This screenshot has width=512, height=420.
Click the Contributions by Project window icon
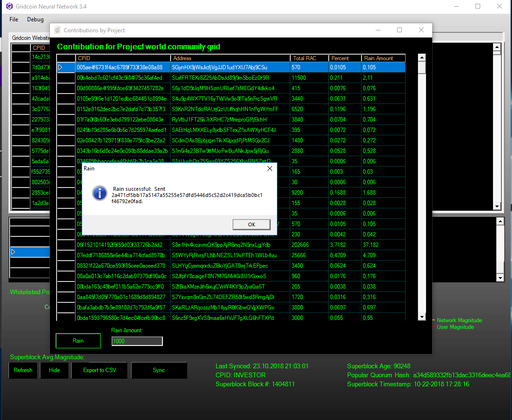point(57,30)
